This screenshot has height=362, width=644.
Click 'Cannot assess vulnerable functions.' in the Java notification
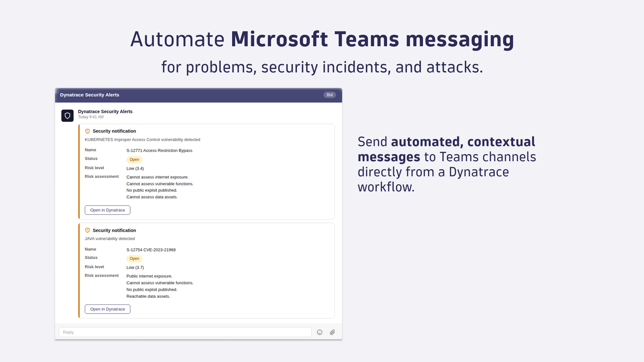coord(160,283)
